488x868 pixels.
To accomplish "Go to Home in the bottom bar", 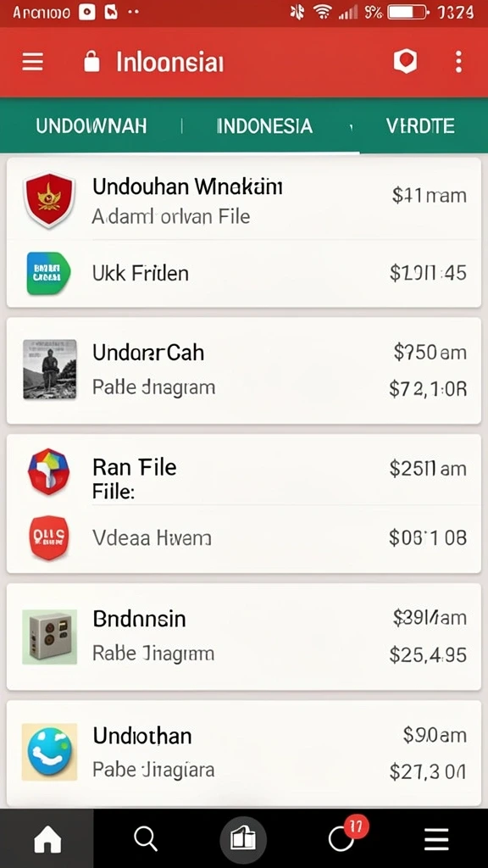I will [x=47, y=840].
